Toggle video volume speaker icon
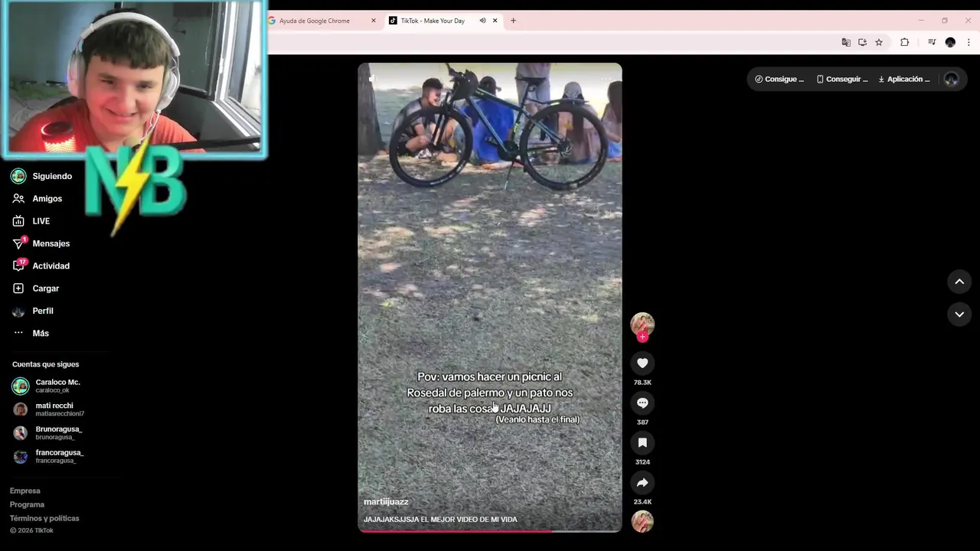Image resolution: width=980 pixels, height=551 pixels. click(372, 77)
